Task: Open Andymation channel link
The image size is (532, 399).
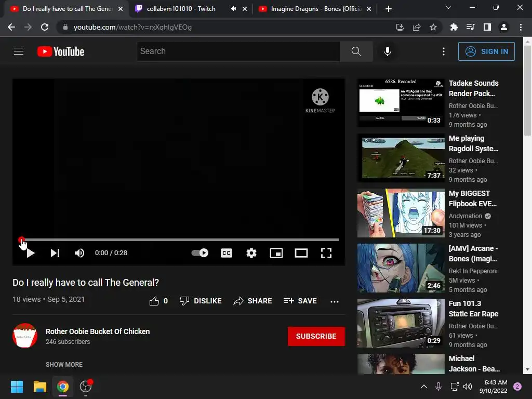Action: pos(465,216)
